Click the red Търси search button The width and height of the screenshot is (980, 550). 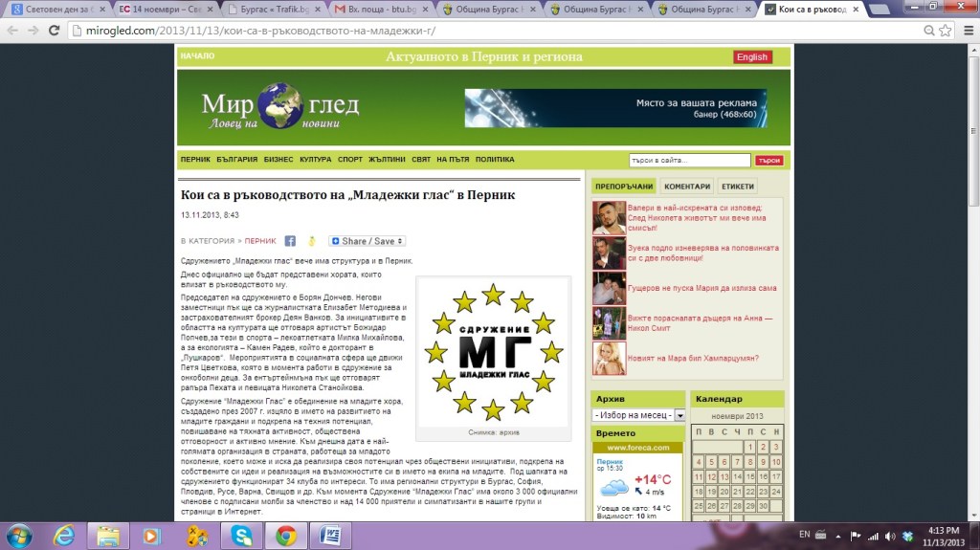tap(768, 160)
